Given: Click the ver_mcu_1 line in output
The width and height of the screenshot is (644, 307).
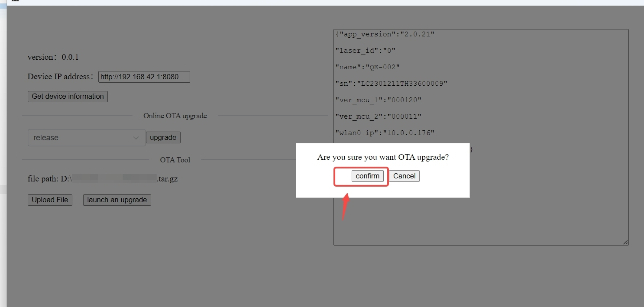Looking at the screenshot, I should click(x=378, y=100).
